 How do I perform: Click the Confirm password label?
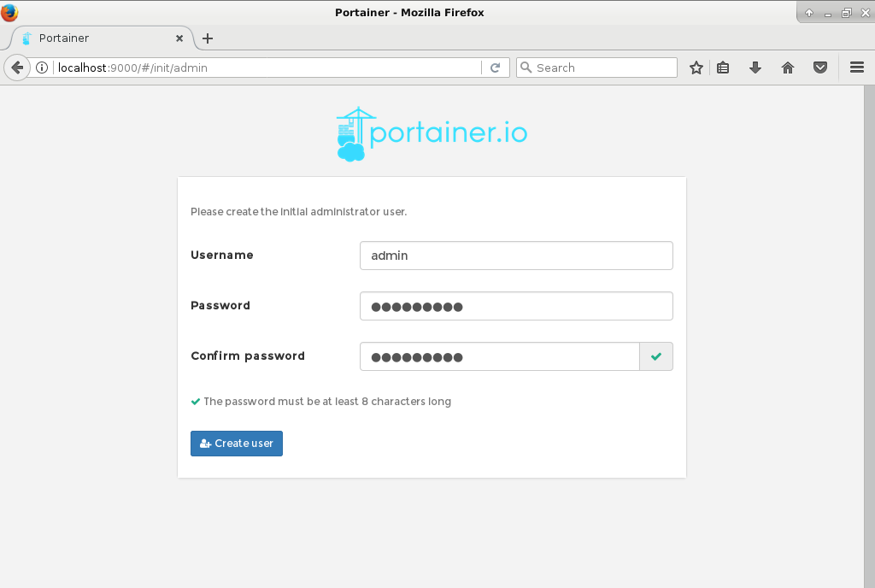[248, 356]
